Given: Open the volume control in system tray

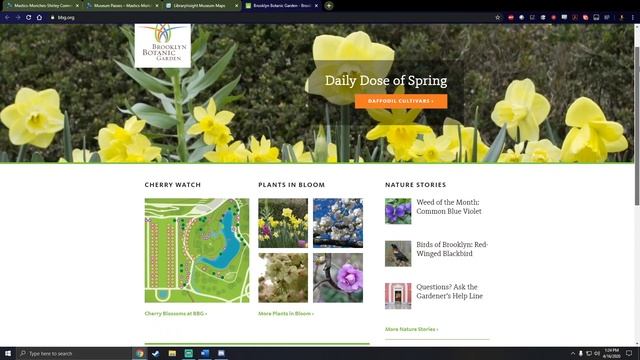Looking at the screenshot, I should point(597,353).
